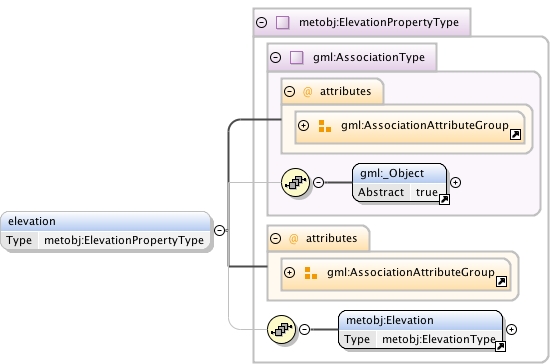550x364 pixels.
Task: Expand gml:_Object element plus button
Action: pos(455,182)
